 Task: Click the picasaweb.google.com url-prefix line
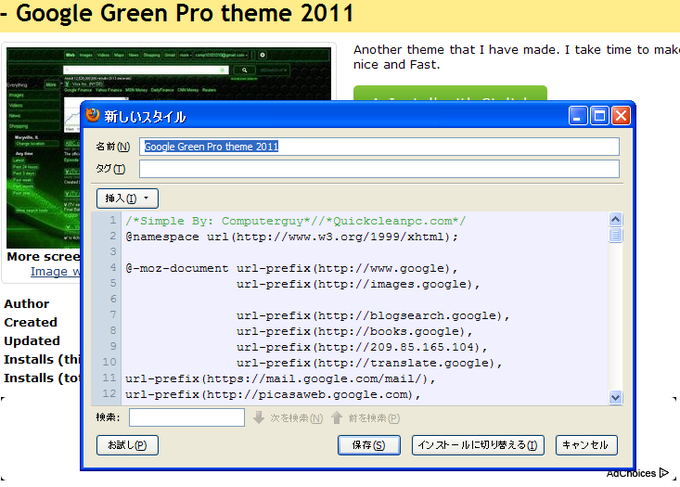click(273, 395)
